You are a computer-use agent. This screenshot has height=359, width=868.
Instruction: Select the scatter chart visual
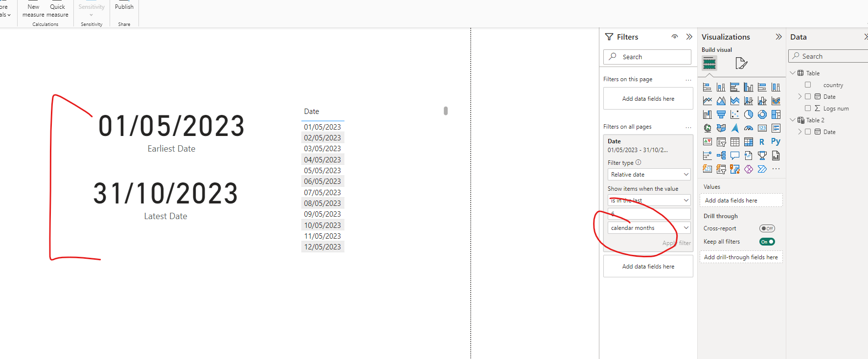pos(734,114)
